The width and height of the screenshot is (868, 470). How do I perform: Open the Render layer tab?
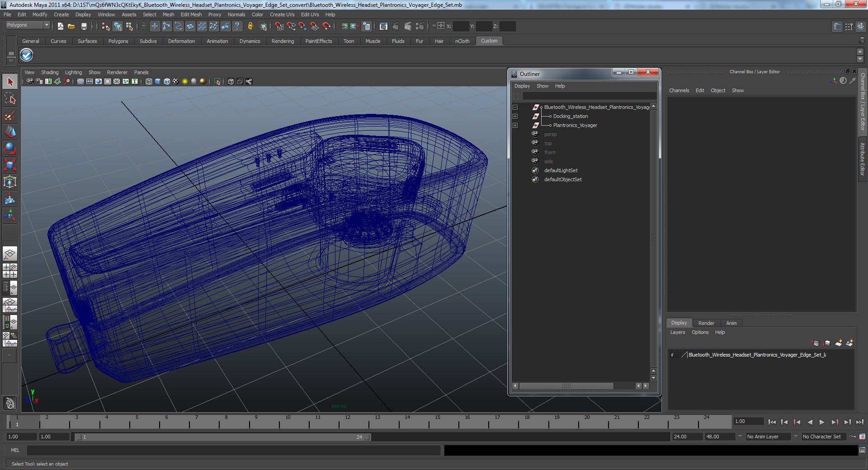pos(706,323)
